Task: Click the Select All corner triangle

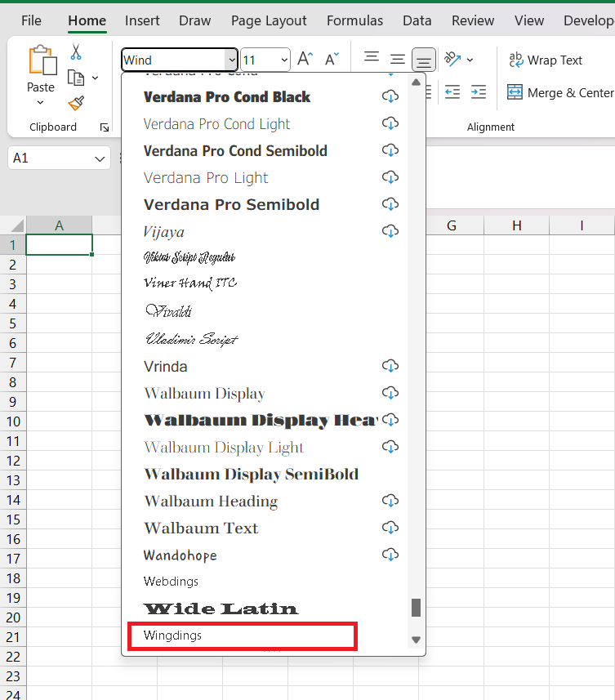Action: (16, 225)
